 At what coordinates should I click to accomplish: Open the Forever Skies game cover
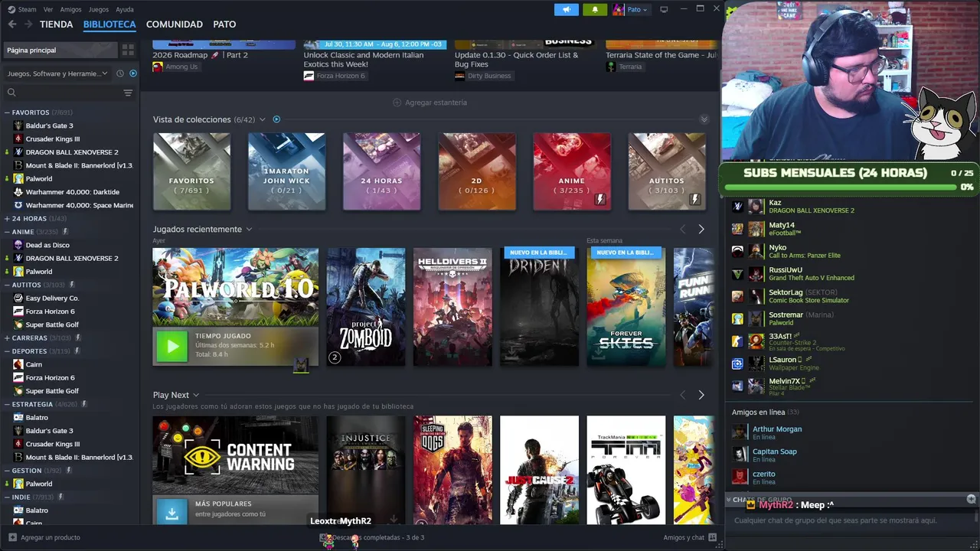coord(626,307)
